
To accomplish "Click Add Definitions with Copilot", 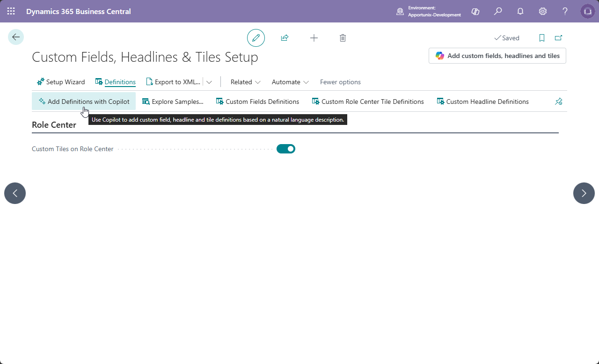I will [x=84, y=102].
